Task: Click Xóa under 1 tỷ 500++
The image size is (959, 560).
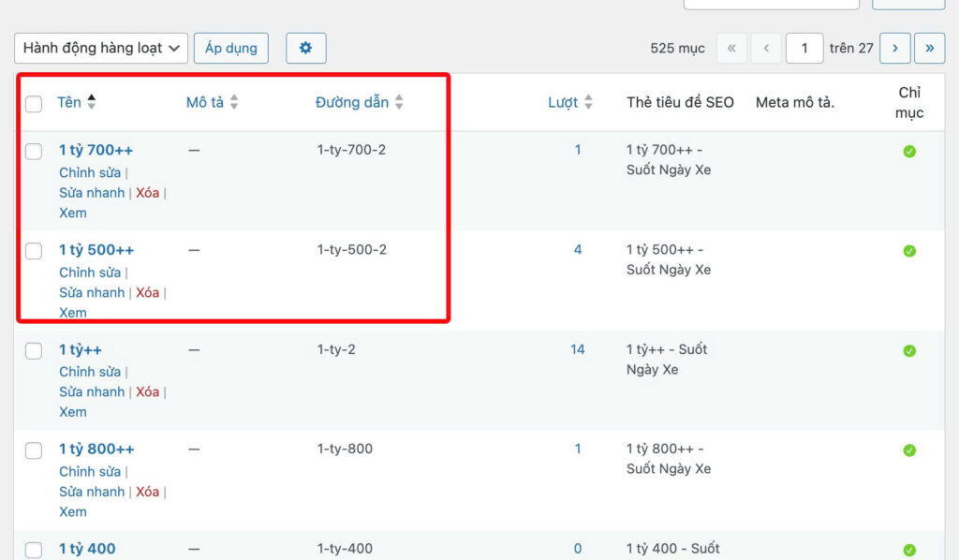Action: (x=147, y=292)
